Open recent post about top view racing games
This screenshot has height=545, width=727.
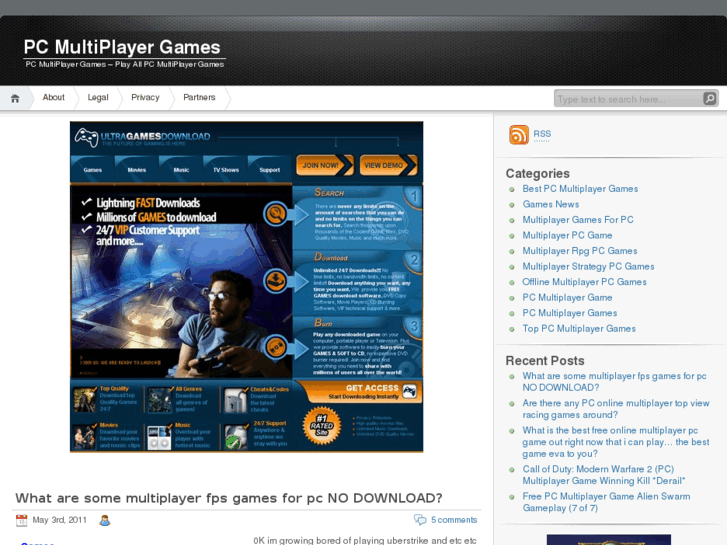coord(616,409)
